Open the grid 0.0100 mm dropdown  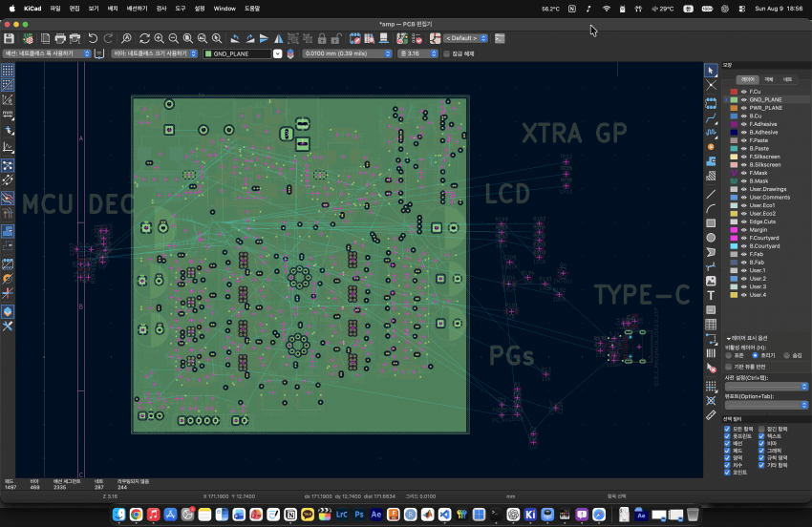(347, 53)
